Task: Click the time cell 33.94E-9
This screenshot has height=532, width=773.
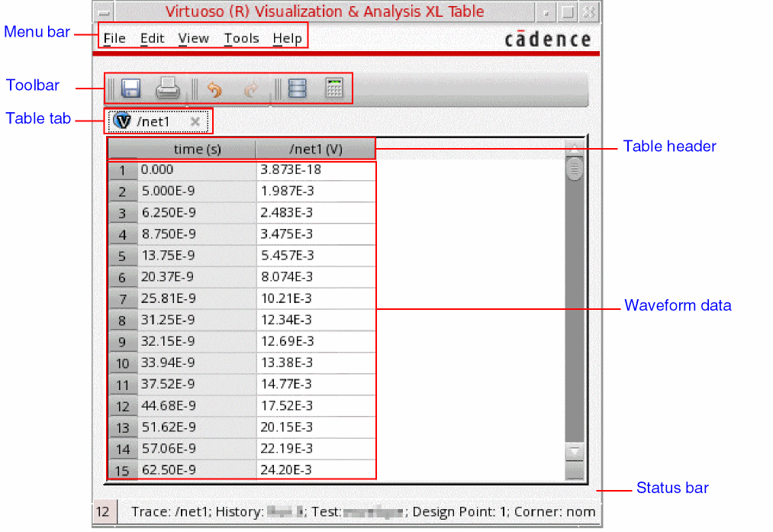Action: [x=197, y=363]
